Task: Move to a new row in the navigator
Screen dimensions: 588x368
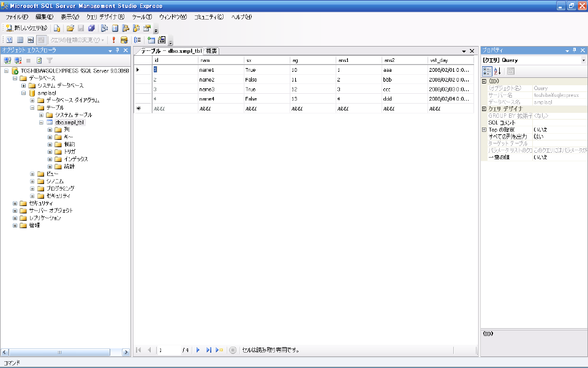Action: [219, 350]
